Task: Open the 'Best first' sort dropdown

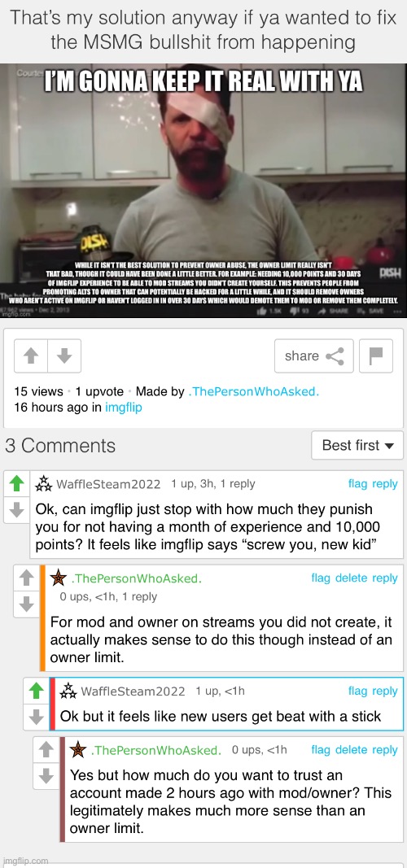Action: click(357, 445)
